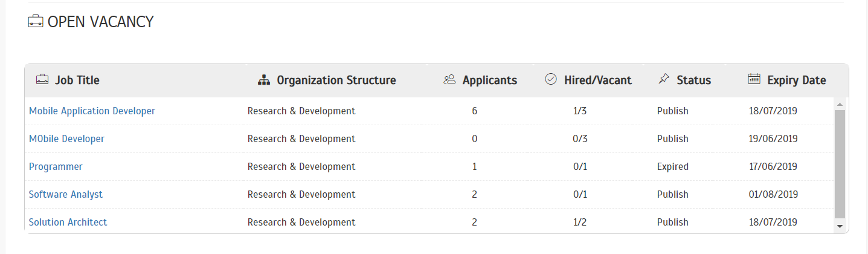The width and height of the screenshot is (868, 254).
Task: Click the Applicants column header text
Action: point(490,80)
